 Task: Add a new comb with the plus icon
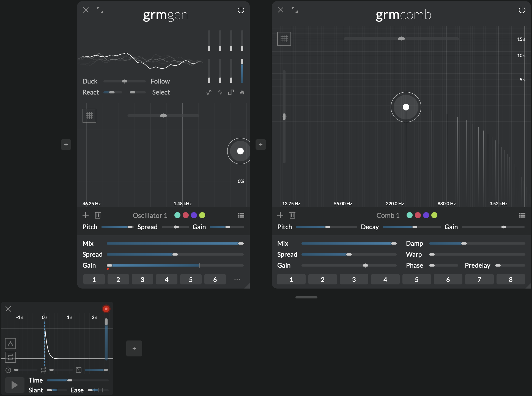[280, 215]
